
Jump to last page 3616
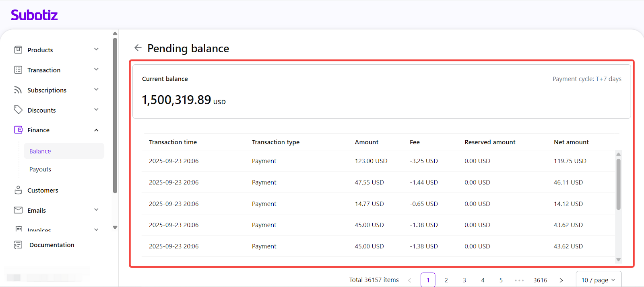(540, 280)
